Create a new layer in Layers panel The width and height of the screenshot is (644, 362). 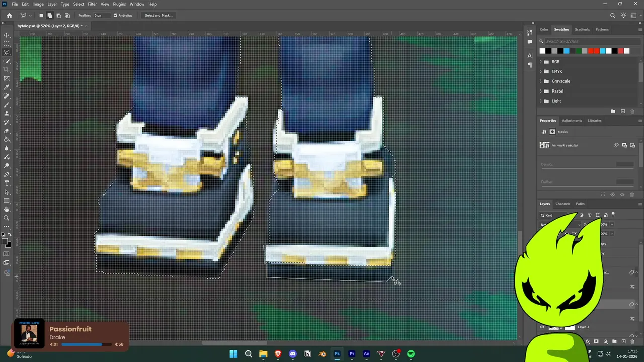click(623, 341)
